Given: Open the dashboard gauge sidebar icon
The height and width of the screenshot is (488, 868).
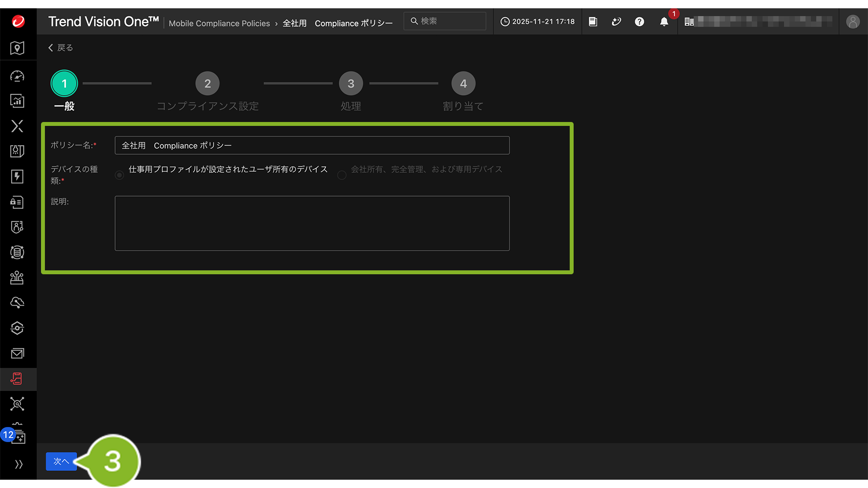Looking at the screenshot, I should point(18,76).
